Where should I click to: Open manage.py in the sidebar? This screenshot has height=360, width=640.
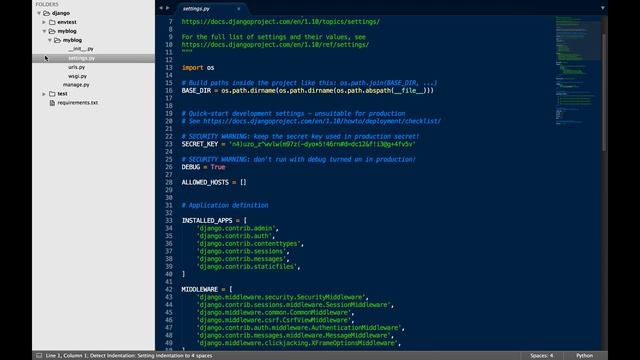(x=76, y=85)
